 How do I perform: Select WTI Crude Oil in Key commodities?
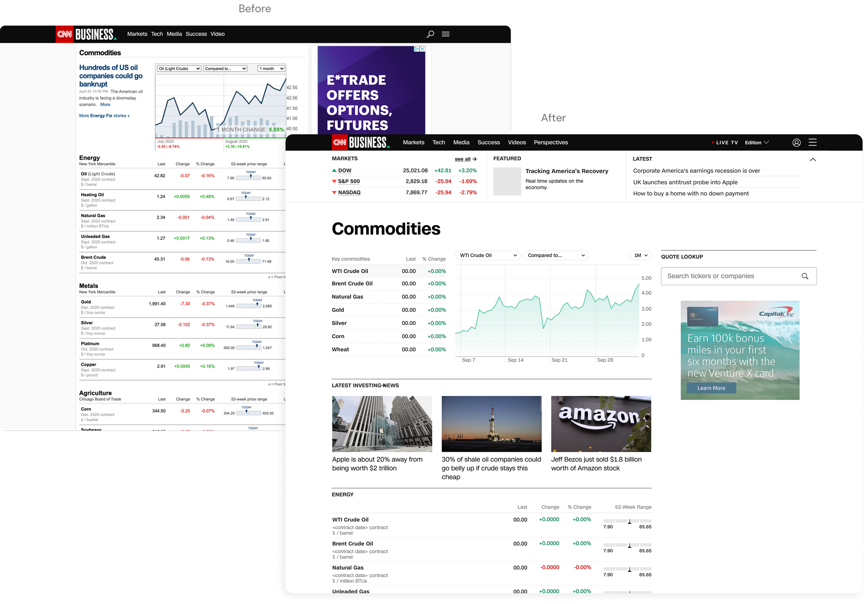coord(389,271)
